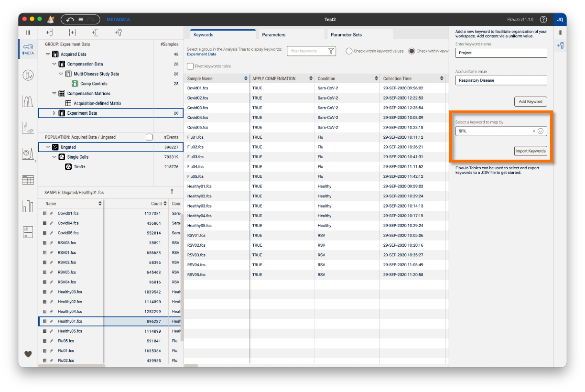Screen dimensions: 585x392
Task: Open the bar chart sidebar icon
Action: point(28,206)
